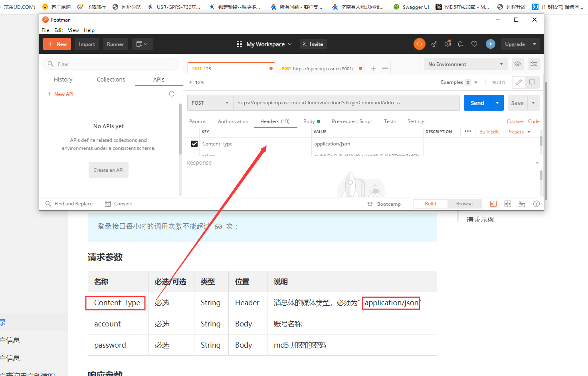Click the Bulk Edit link
588x376 pixels.
tap(489, 132)
